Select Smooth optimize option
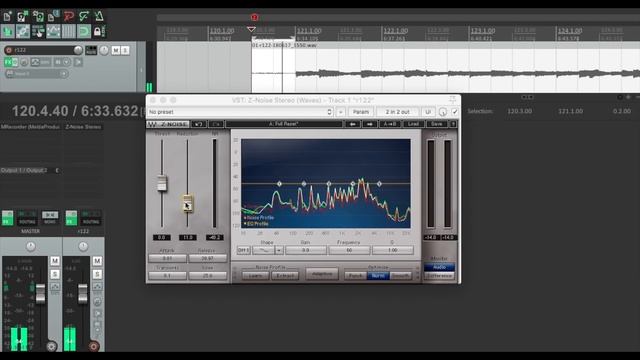The height and width of the screenshot is (360, 640). point(400,276)
